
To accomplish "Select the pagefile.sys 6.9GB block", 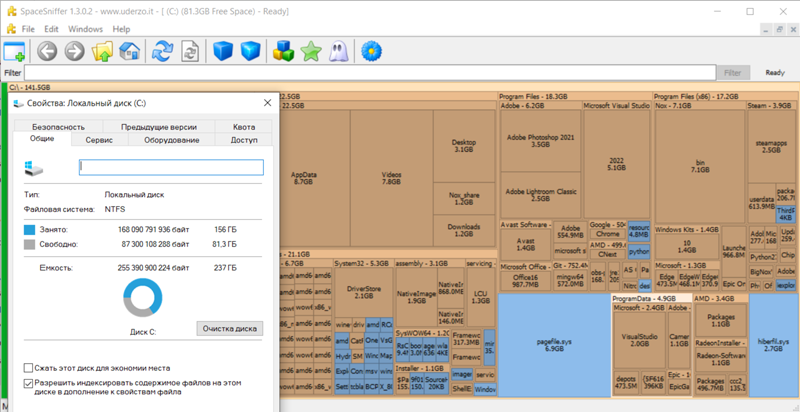I will point(554,345).
